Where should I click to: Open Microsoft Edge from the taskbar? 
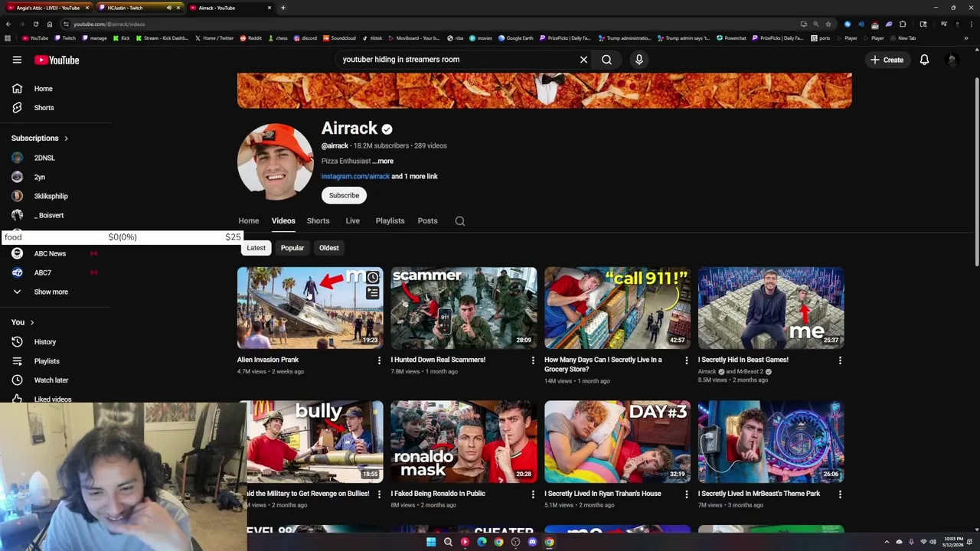coord(482,542)
